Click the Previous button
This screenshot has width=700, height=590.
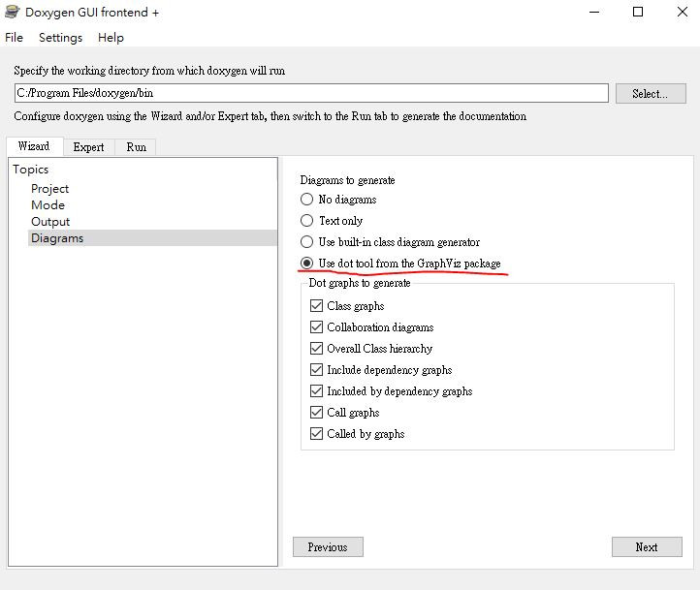pos(328,547)
